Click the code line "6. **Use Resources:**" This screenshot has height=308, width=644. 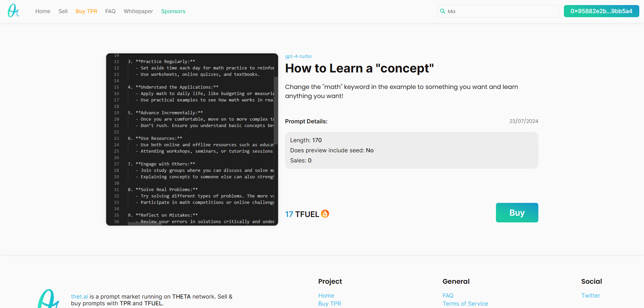coord(155,138)
